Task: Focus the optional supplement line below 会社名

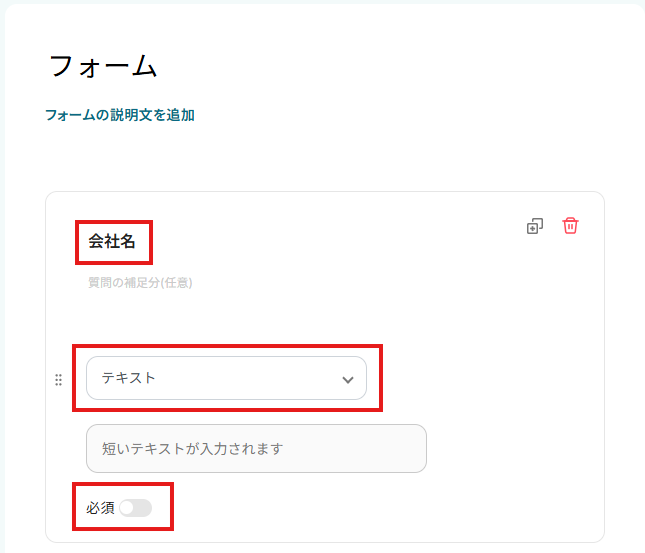Action: (141, 283)
